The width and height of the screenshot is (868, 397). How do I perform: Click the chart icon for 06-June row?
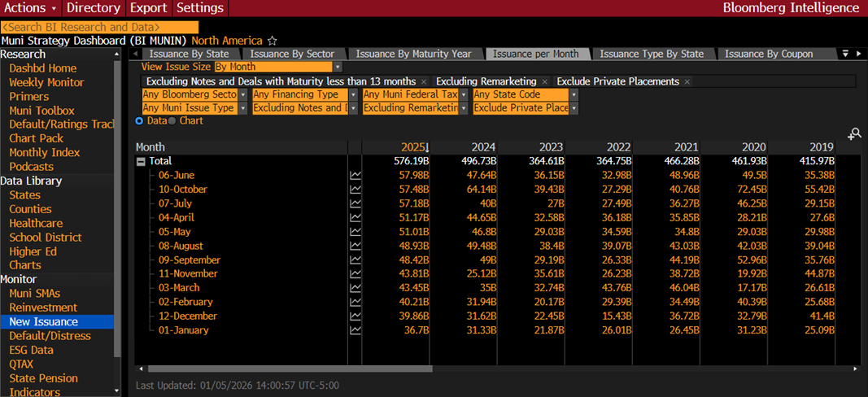point(355,175)
